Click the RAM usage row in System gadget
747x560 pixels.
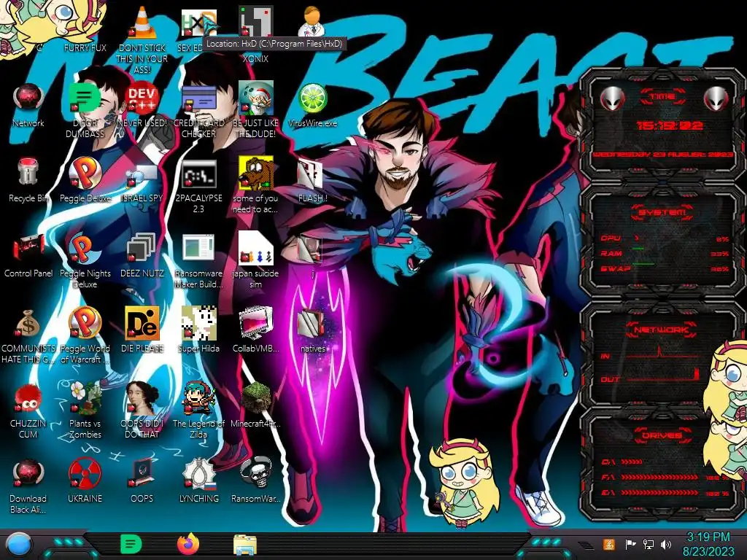point(665,253)
